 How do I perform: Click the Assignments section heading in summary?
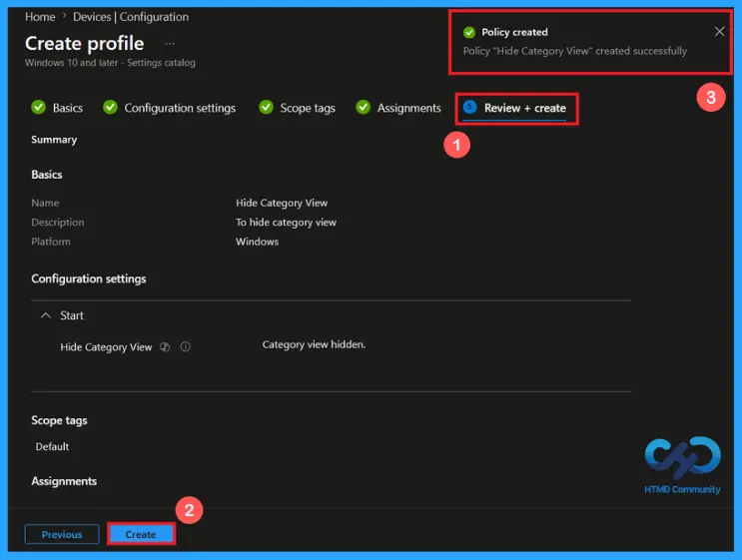click(x=64, y=481)
